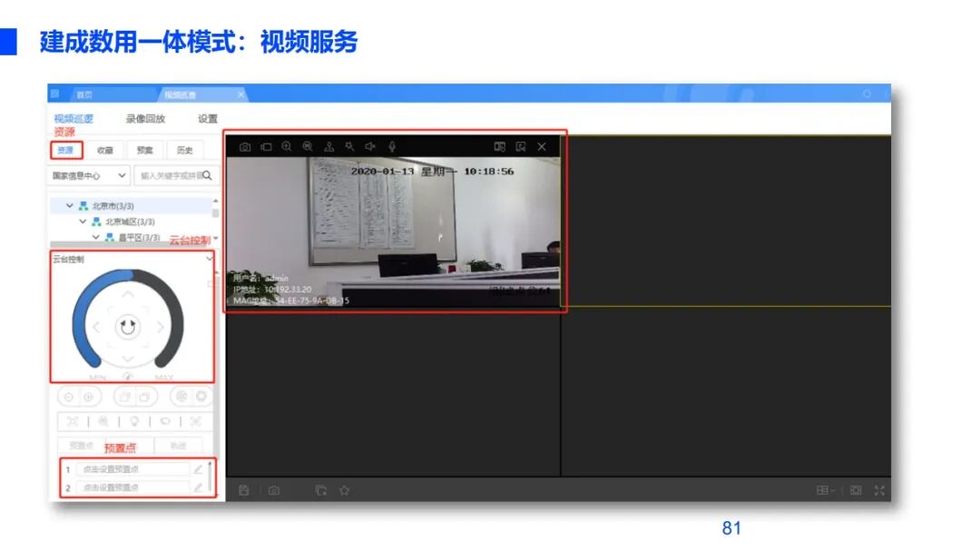Screen dimensions: 980x552
Task: Click the wand icon in video toolbar
Action: 349,146
